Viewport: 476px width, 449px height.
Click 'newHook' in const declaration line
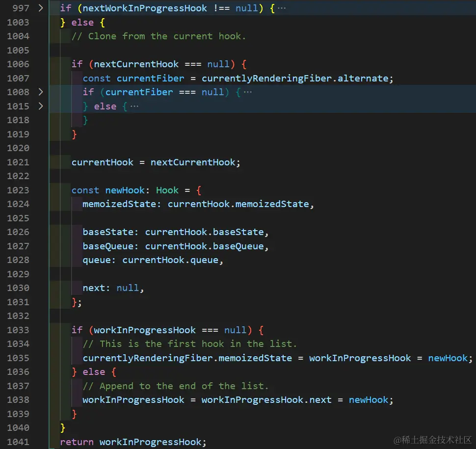point(125,190)
